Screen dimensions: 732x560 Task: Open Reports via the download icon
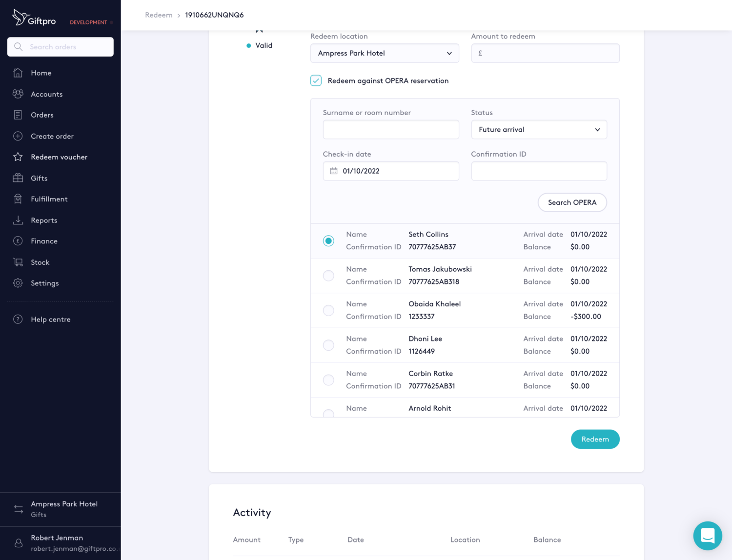18,220
